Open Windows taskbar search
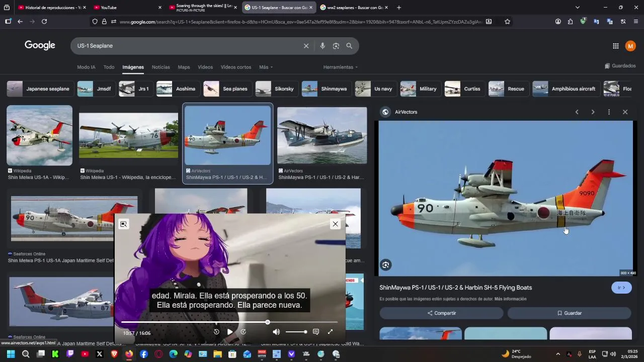 [26, 354]
